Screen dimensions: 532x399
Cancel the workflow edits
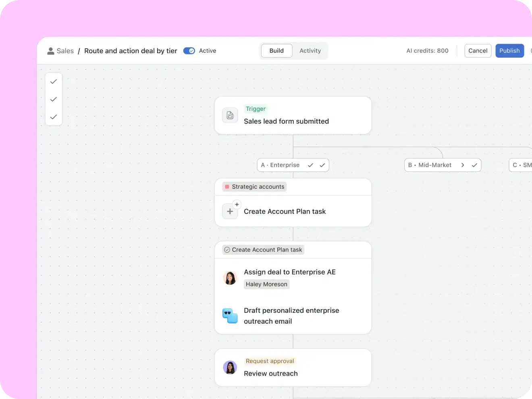478,51
